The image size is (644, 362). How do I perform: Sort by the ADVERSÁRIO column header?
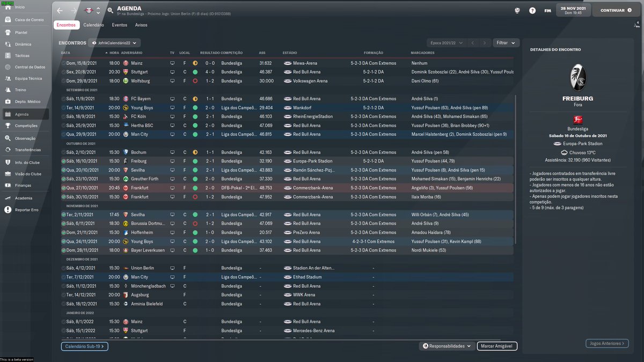(x=132, y=53)
